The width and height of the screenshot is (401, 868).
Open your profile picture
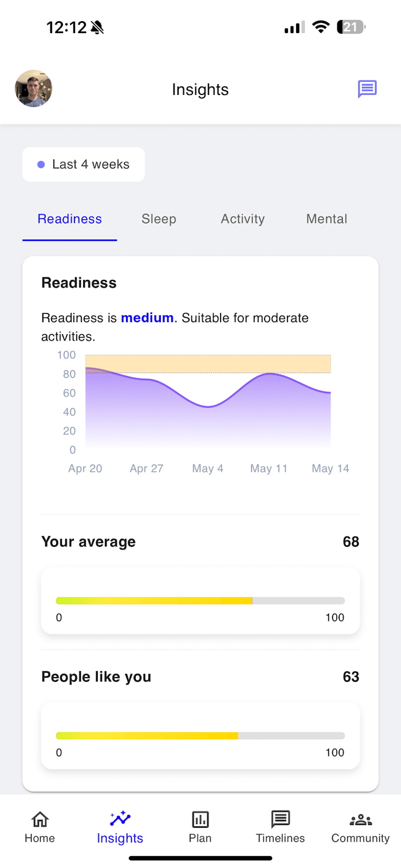(33, 89)
